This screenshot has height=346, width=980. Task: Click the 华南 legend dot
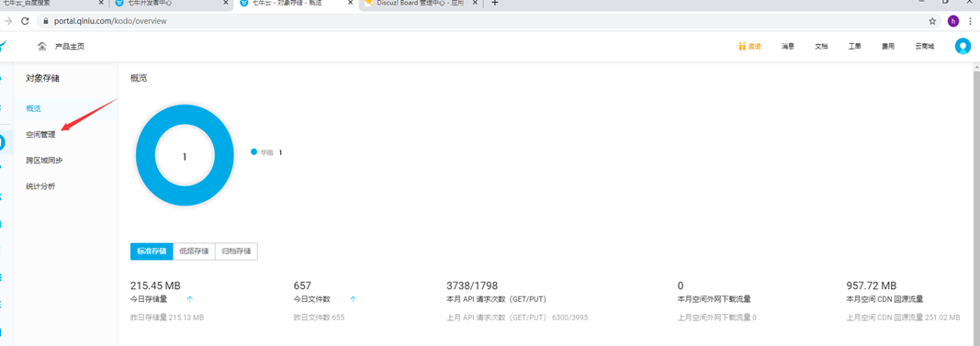pos(253,151)
